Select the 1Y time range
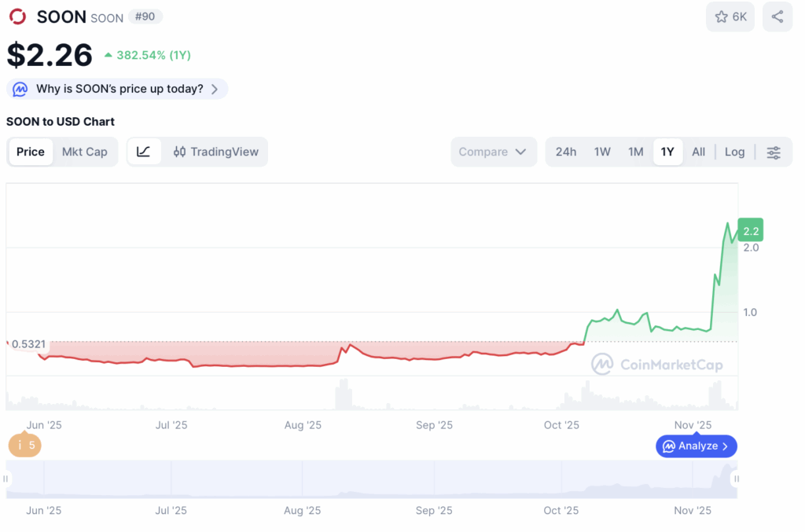The image size is (805, 532). tap(667, 152)
